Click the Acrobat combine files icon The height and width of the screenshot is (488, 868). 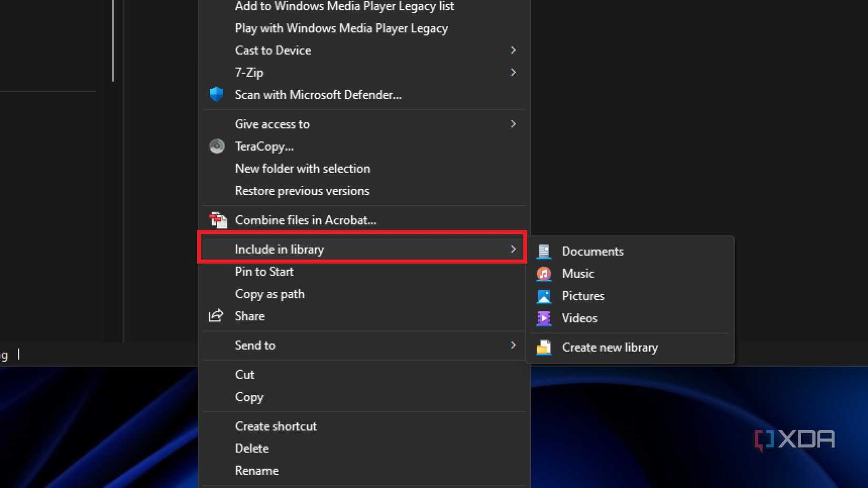click(x=218, y=220)
